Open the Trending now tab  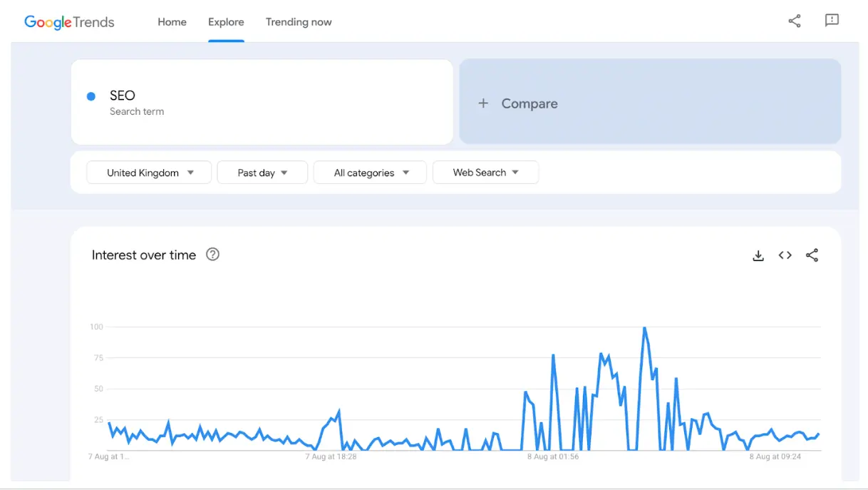[299, 22]
